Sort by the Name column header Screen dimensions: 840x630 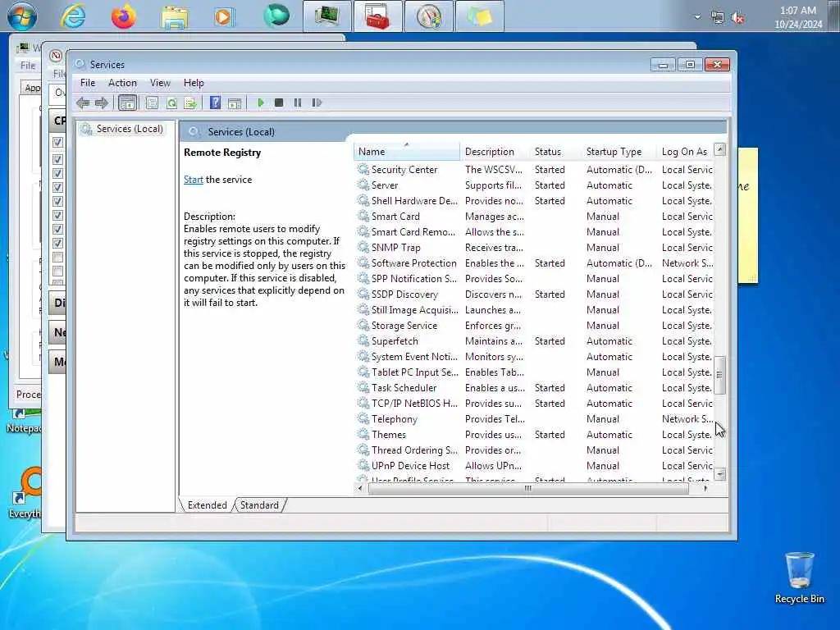(x=407, y=152)
